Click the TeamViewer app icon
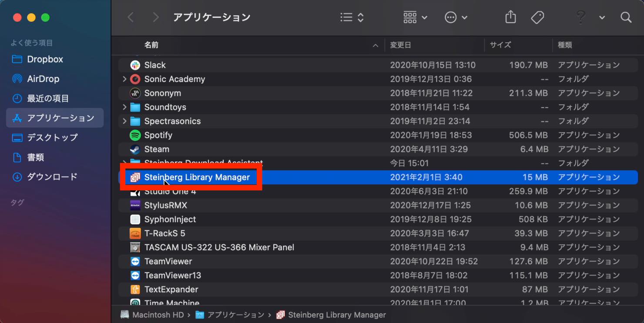Image resolution: width=644 pixels, height=323 pixels. [135, 261]
